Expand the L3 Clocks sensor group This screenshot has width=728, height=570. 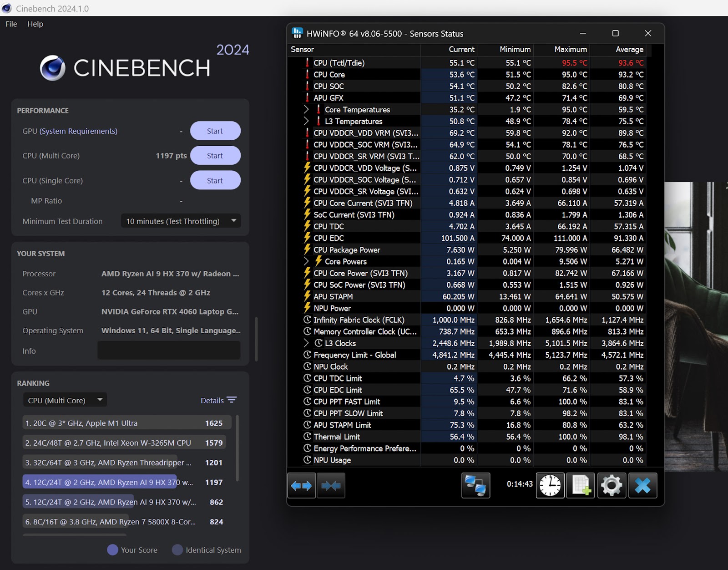306,343
